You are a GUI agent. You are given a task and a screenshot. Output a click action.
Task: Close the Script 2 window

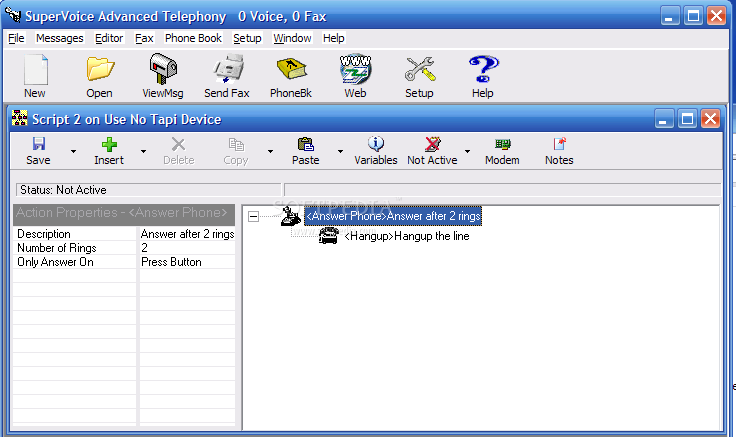click(x=710, y=119)
